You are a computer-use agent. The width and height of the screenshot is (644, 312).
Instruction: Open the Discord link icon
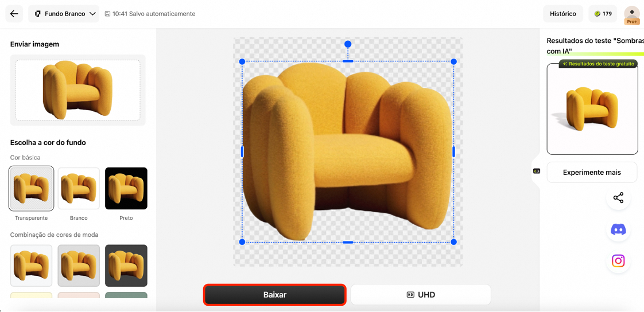(x=618, y=229)
